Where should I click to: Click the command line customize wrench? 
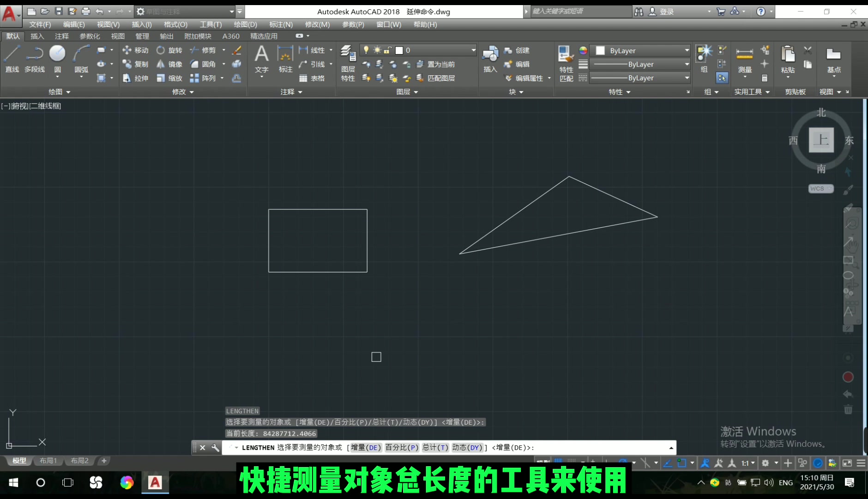[215, 447]
